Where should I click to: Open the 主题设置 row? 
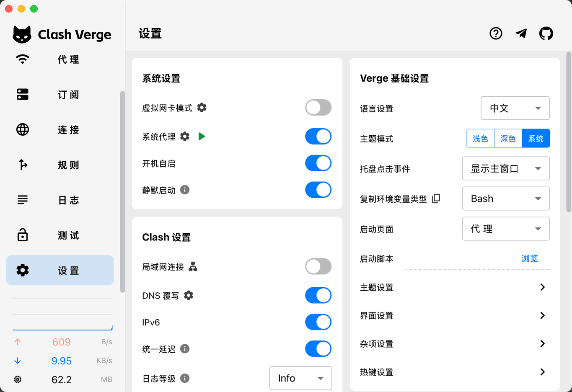coord(455,287)
